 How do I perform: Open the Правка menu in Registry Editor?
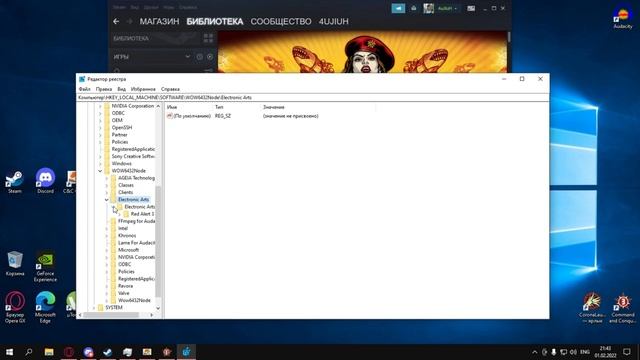click(104, 89)
